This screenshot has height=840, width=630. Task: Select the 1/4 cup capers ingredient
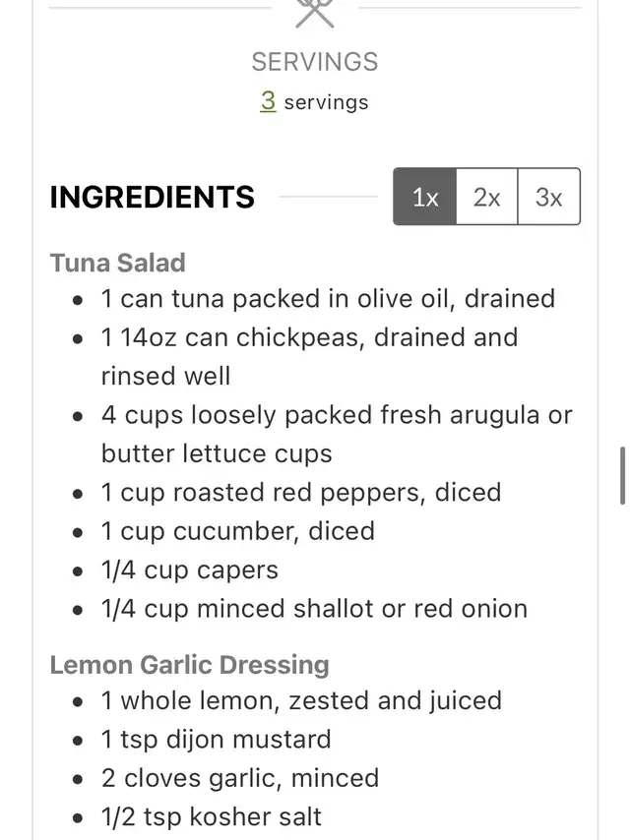tap(190, 570)
